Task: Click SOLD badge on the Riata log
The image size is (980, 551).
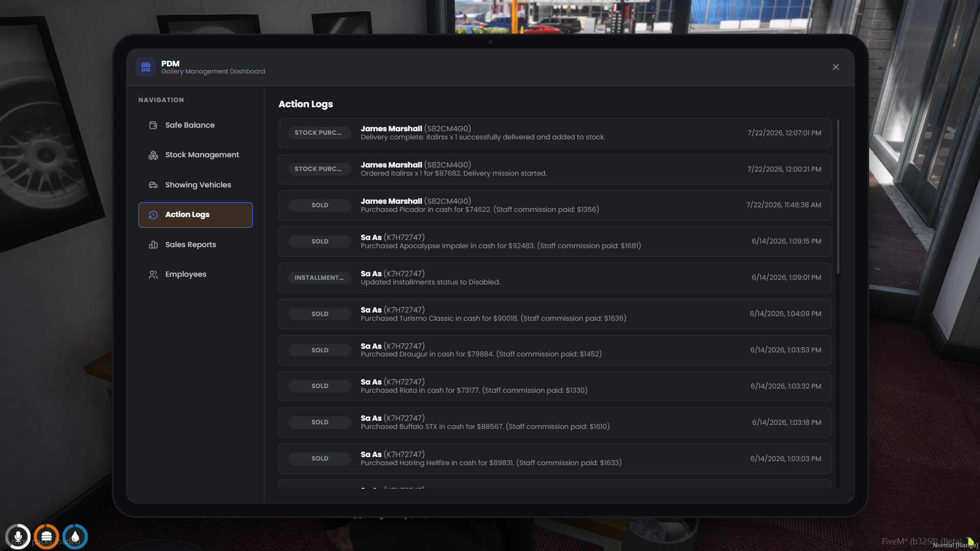Action: coord(319,386)
